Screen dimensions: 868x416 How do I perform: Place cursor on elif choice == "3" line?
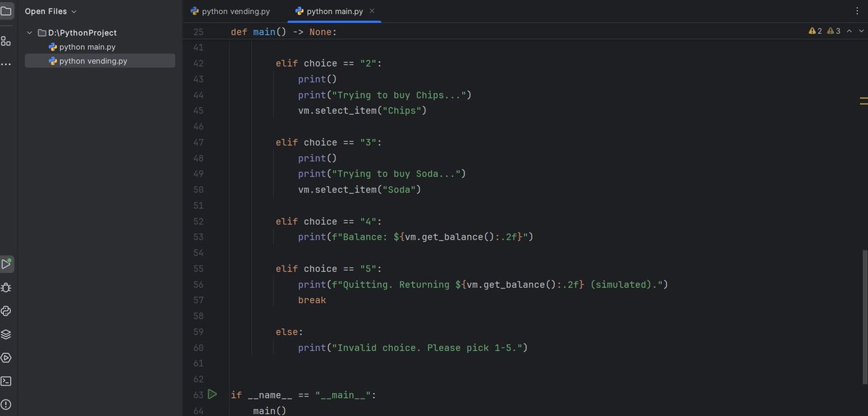[328, 143]
